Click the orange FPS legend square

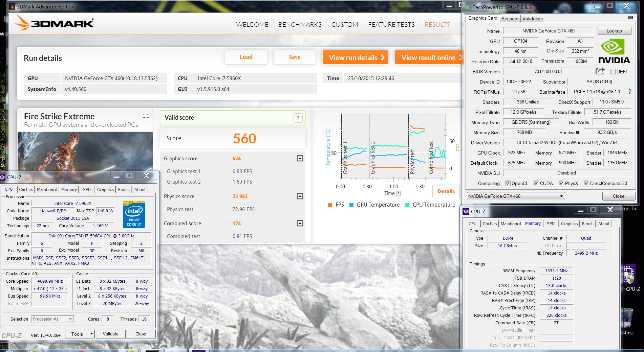click(x=330, y=205)
